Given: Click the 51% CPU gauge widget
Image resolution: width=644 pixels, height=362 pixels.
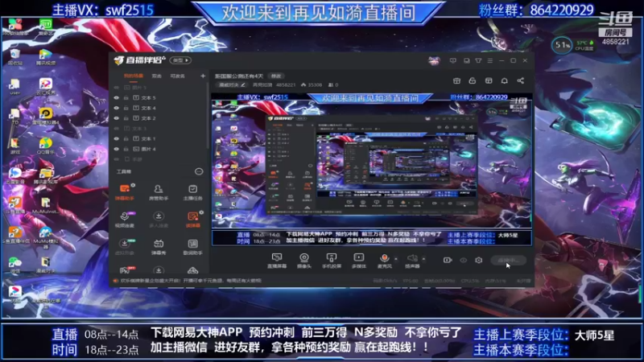Looking at the screenshot, I should (562, 45).
